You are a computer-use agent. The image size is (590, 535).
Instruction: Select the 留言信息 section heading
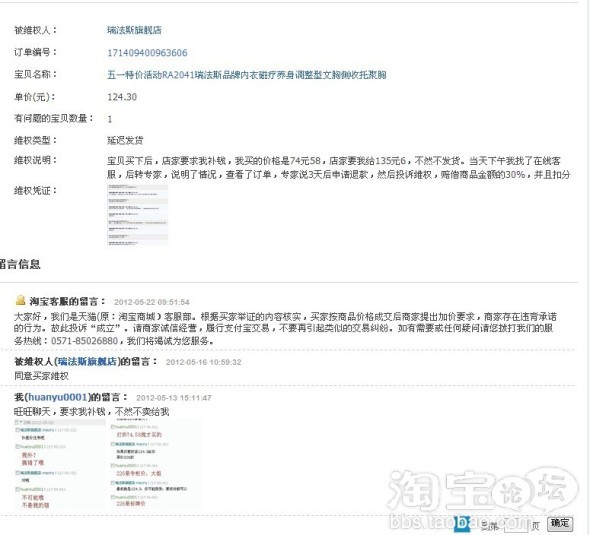click(20, 264)
